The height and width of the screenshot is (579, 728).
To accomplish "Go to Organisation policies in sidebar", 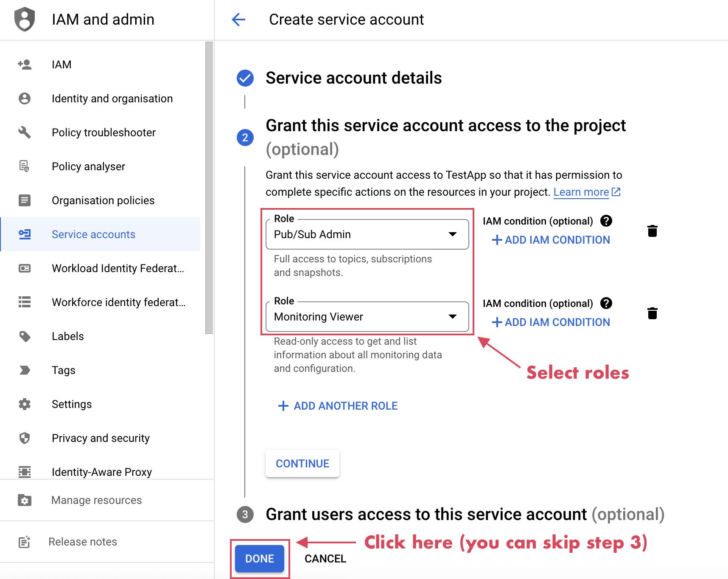I will click(x=103, y=200).
